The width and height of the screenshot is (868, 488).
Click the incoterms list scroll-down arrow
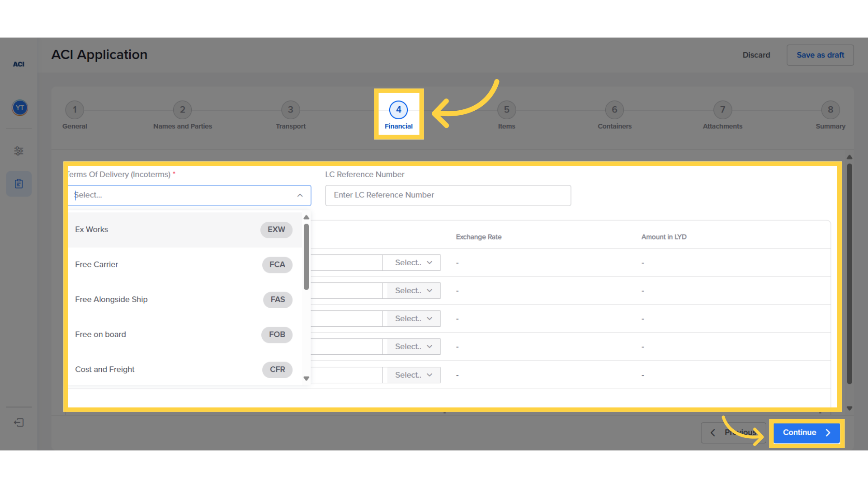pyautogui.click(x=306, y=379)
